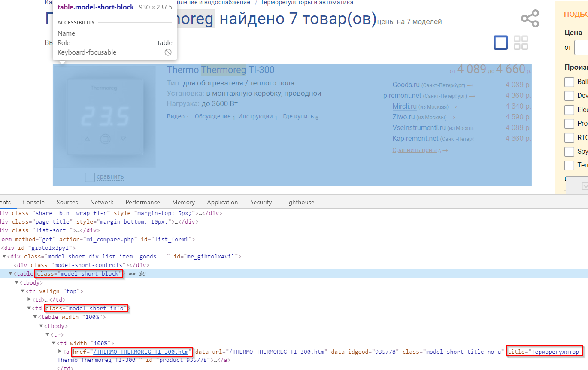
Task: Open the "Где купить" link
Action: (298, 117)
